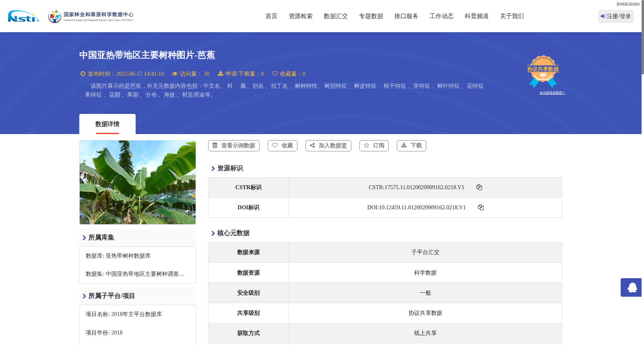Open 资源检索 in the navigation menu
The width and height of the screenshot is (644, 345).
point(301,16)
